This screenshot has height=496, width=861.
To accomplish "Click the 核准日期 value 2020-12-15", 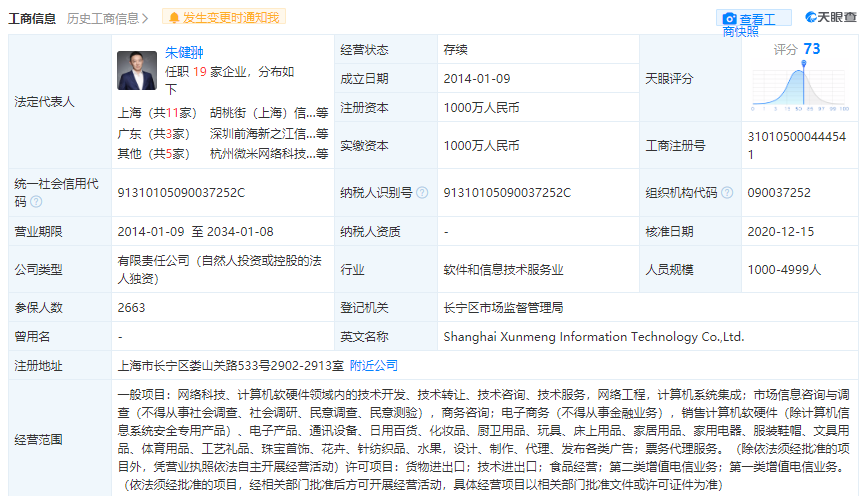I will click(x=780, y=232).
